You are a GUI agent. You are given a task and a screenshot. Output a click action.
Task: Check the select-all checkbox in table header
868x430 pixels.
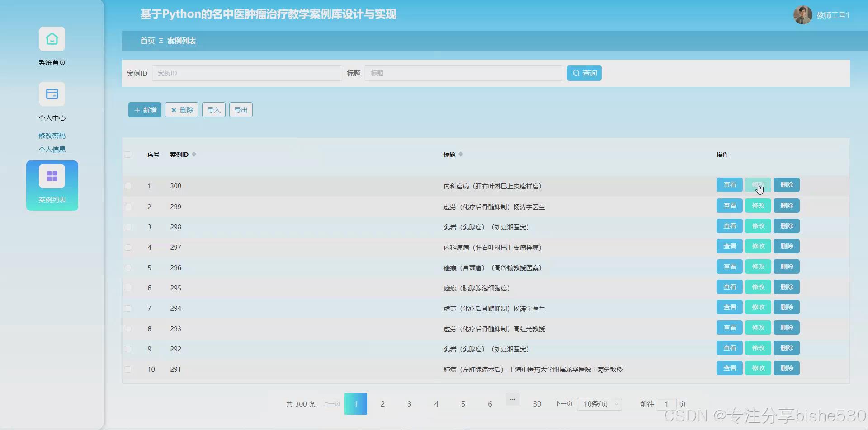tap(128, 154)
